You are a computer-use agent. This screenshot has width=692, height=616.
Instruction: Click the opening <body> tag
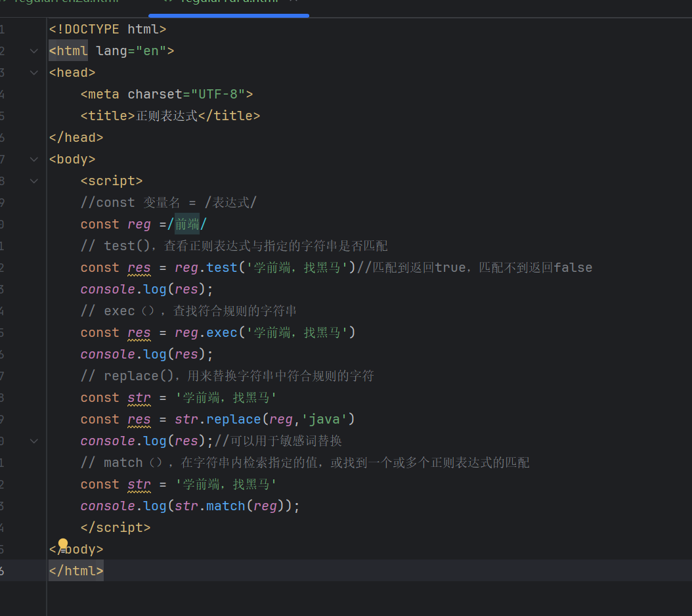(x=72, y=160)
